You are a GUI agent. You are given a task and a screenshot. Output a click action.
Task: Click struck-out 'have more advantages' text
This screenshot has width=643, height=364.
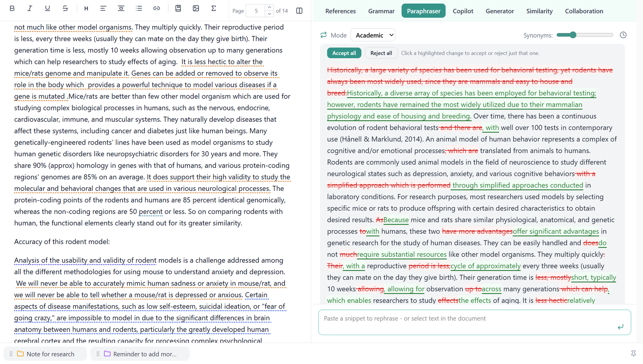(477, 231)
